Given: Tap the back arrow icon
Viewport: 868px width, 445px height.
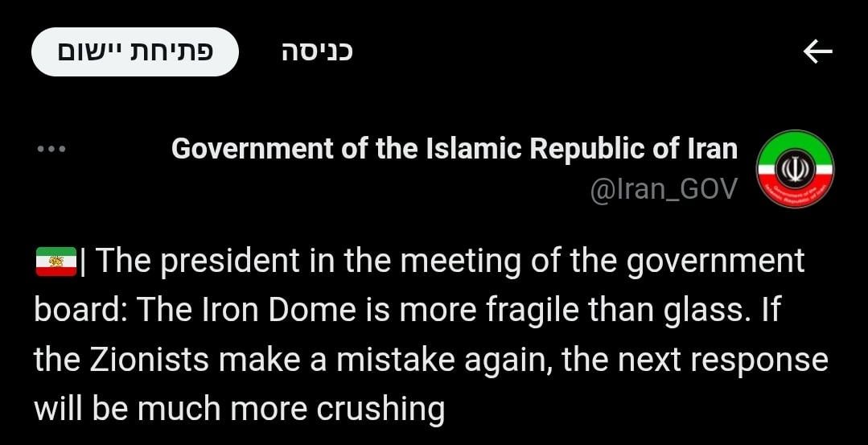Looking at the screenshot, I should (x=817, y=52).
